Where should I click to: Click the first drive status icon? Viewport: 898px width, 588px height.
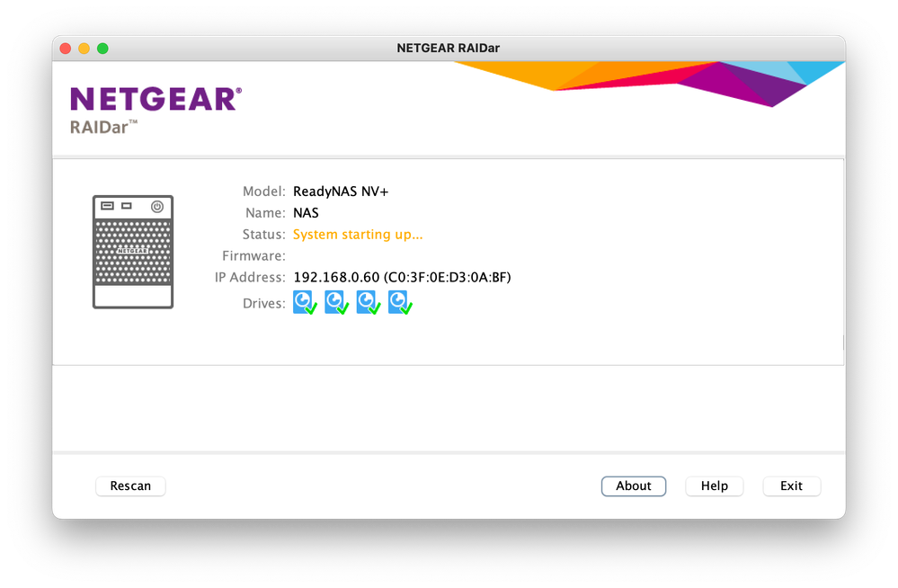point(305,302)
